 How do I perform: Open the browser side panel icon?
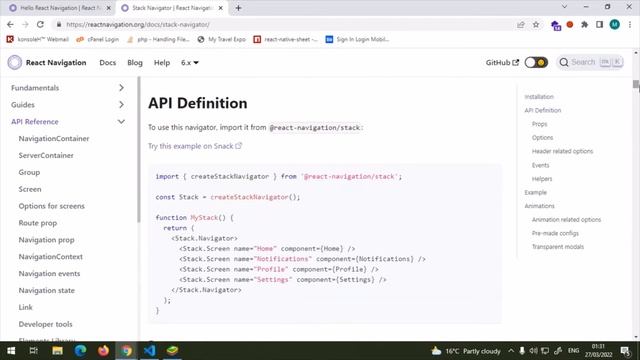click(599, 25)
